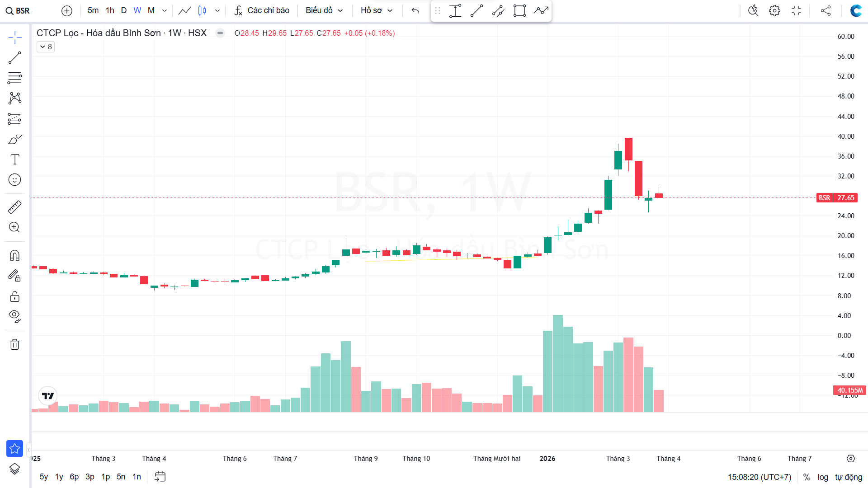Toggle lock all drawing tools
Viewport: 868px width, 488px height.
[14, 296]
